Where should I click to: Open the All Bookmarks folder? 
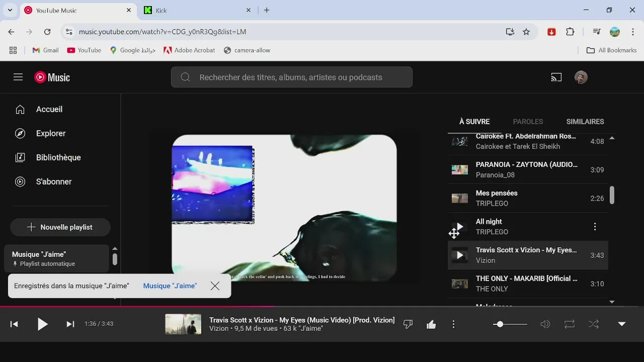pos(612,50)
